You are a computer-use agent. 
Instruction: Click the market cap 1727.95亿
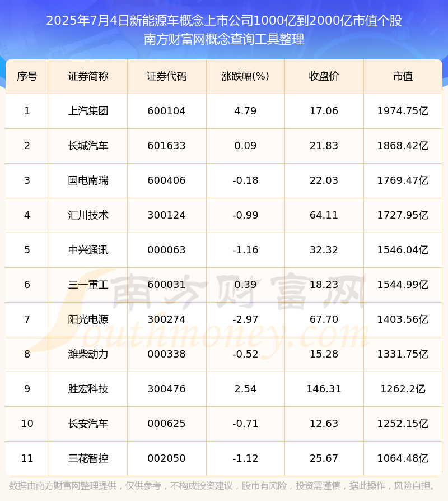coord(403,215)
